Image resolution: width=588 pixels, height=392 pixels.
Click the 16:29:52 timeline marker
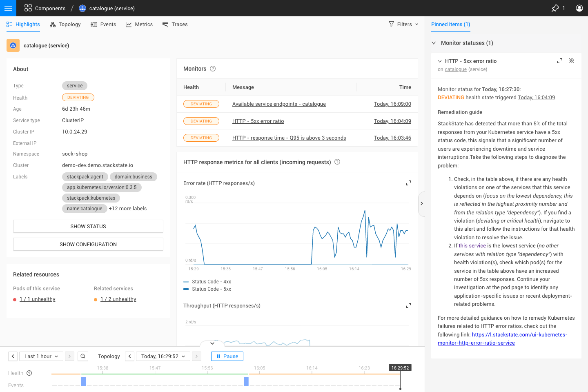click(x=400, y=368)
